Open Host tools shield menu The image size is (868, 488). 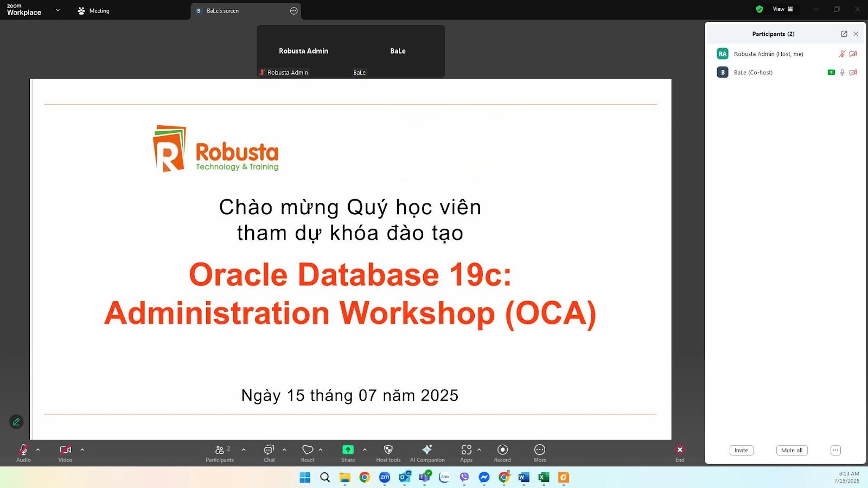pos(388,453)
